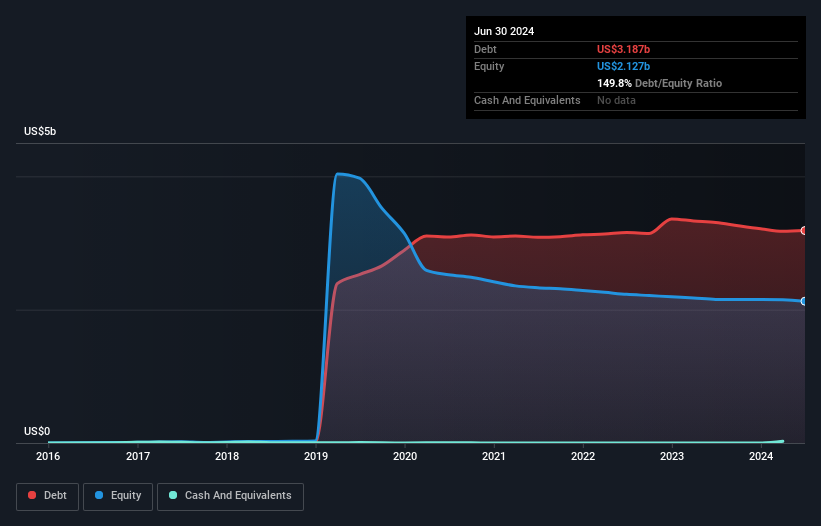This screenshot has height=526, width=821.
Task: Click the 2019 x-axis label
Action: coord(316,456)
